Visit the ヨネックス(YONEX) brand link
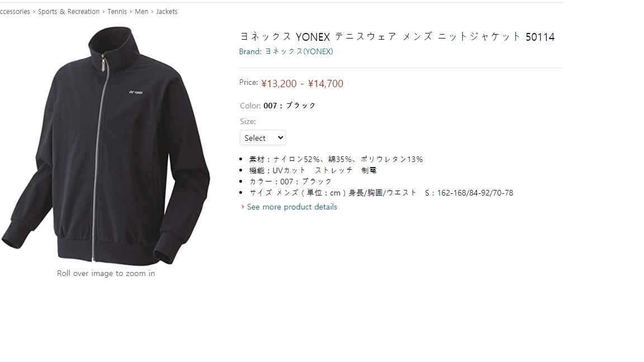 click(x=299, y=51)
